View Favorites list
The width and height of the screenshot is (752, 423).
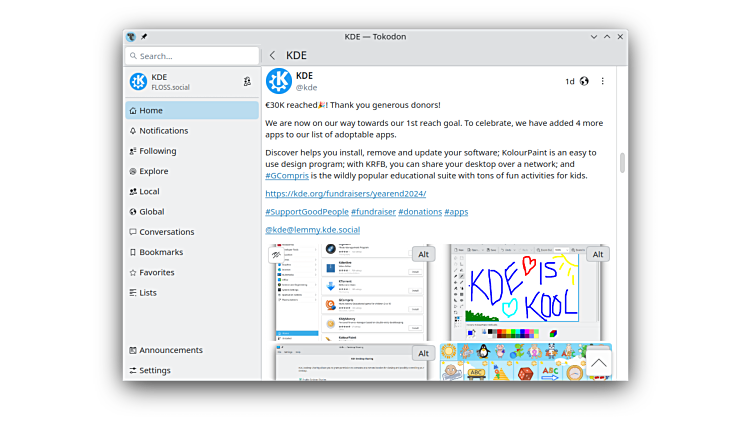156,272
